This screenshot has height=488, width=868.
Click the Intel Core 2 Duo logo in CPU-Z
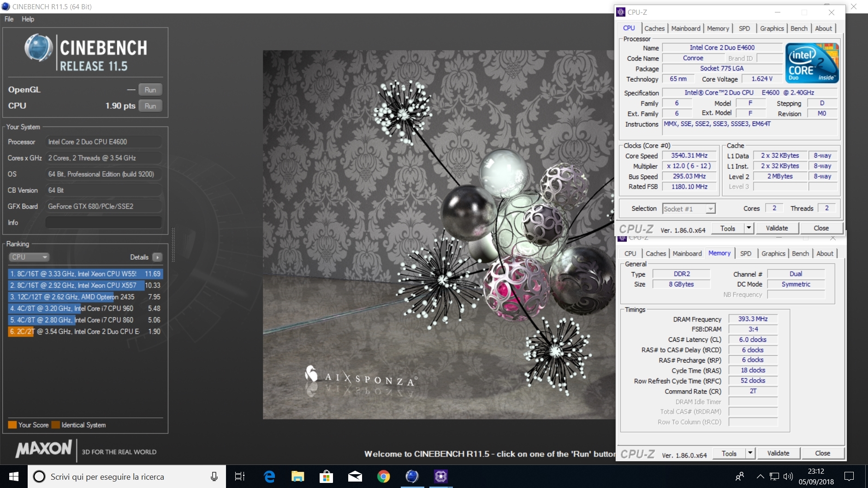[812, 63]
